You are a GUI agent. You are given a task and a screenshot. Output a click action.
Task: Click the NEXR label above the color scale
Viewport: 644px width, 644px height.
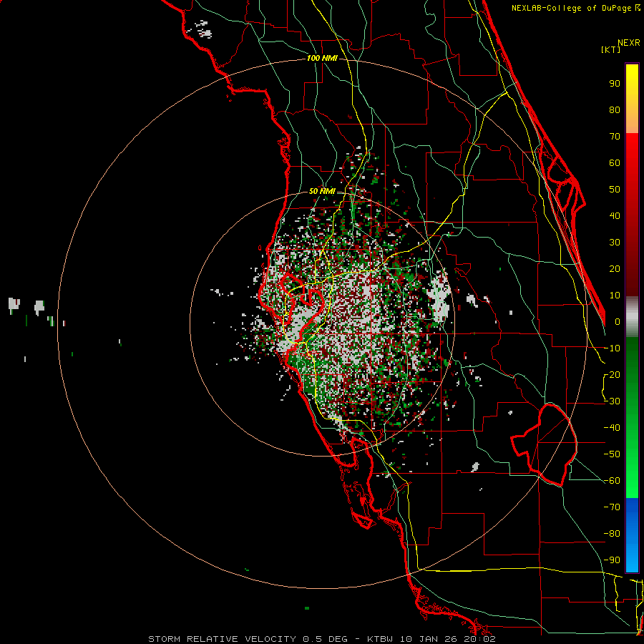(x=628, y=43)
